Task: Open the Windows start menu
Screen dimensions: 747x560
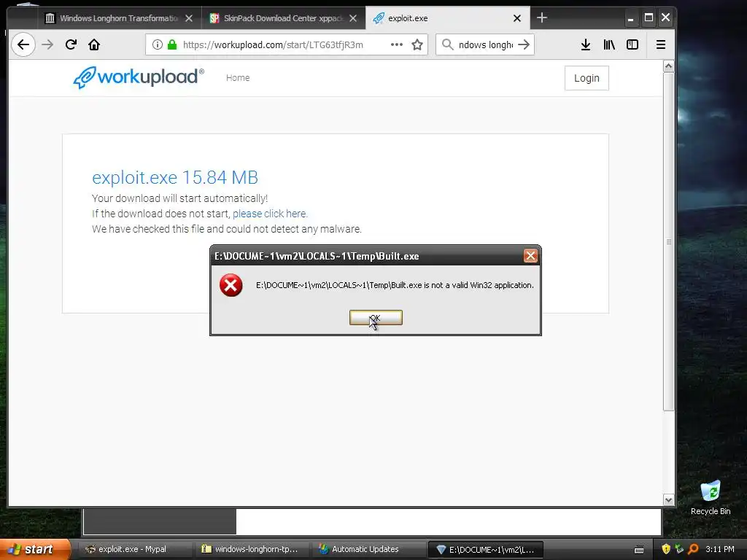Action: pos(34,549)
